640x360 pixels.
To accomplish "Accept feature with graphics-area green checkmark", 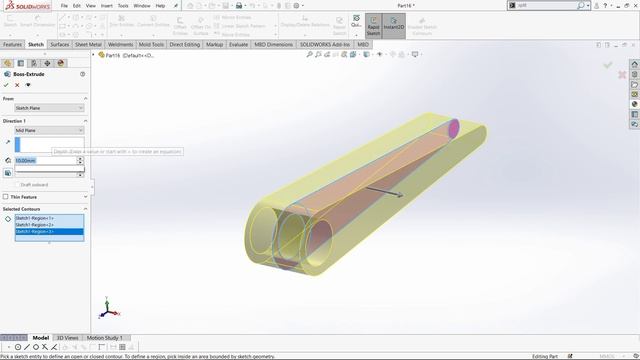I will pos(608,65).
